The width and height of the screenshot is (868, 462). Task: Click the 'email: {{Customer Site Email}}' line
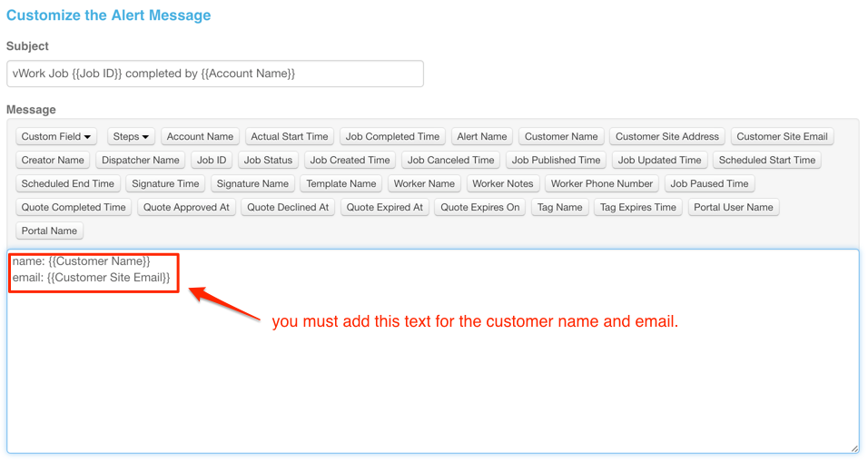pyautogui.click(x=92, y=278)
